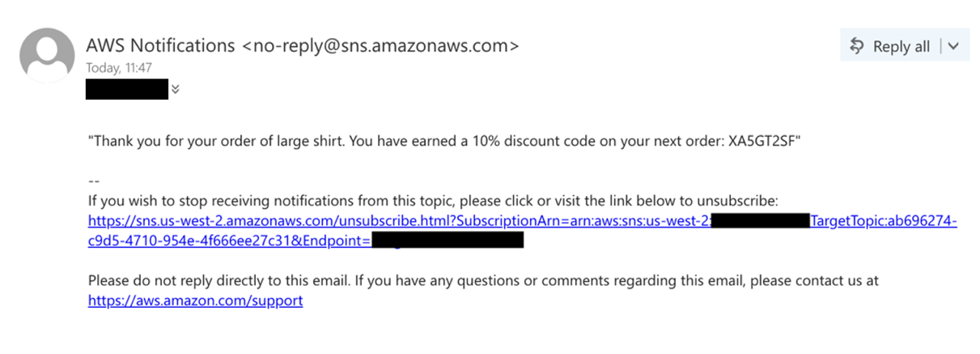Click the Reply all arrow icon
The width and height of the screenshot is (980, 354).
click(857, 46)
